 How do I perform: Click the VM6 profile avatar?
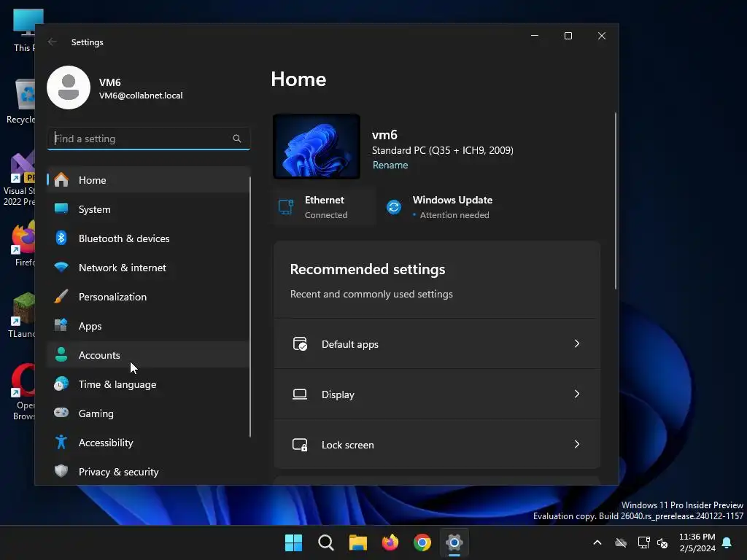pyautogui.click(x=69, y=87)
